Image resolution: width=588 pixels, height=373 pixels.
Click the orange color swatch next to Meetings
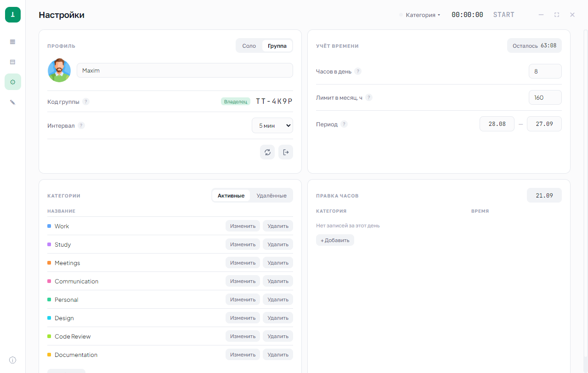pyautogui.click(x=49, y=263)
